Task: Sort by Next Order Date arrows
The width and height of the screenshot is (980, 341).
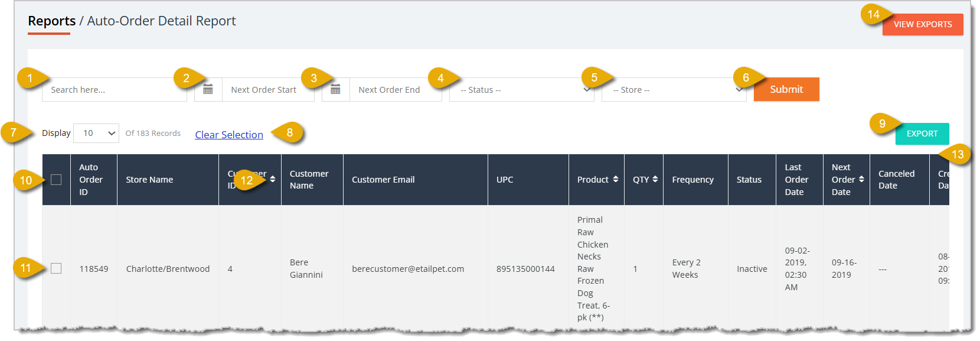Action: point(861,179)
